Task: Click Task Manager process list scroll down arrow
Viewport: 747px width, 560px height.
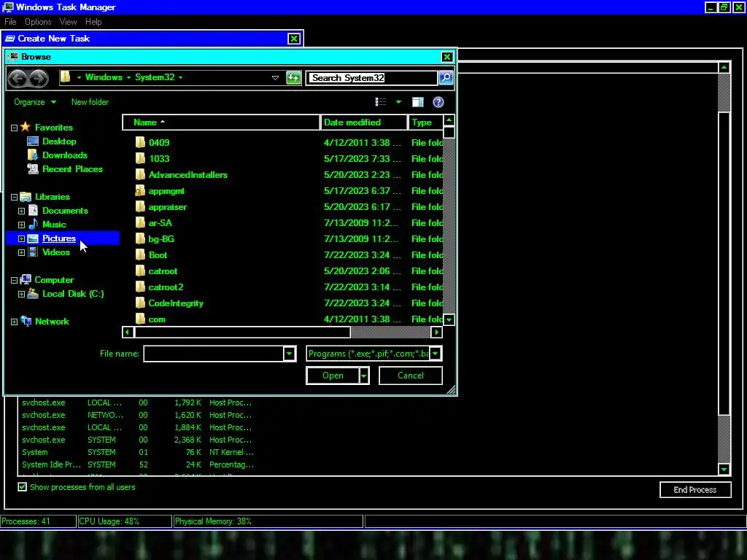Action: click(x=724, y=469)
